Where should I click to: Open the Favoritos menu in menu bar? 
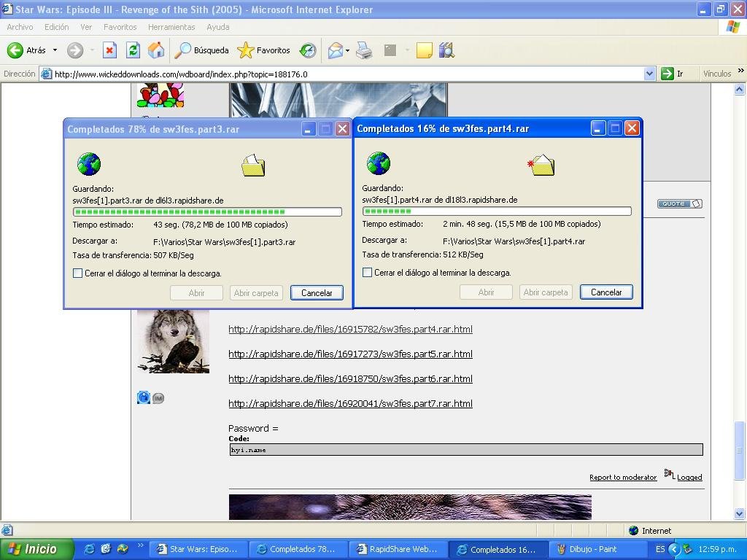[120, 27]
